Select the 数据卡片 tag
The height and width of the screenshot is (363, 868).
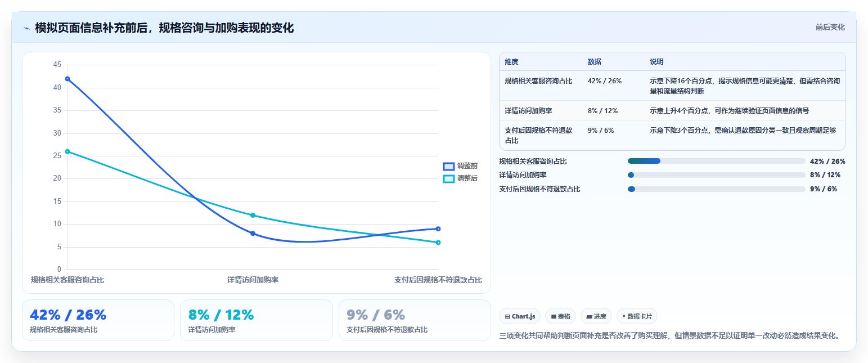tap(637, 316)
